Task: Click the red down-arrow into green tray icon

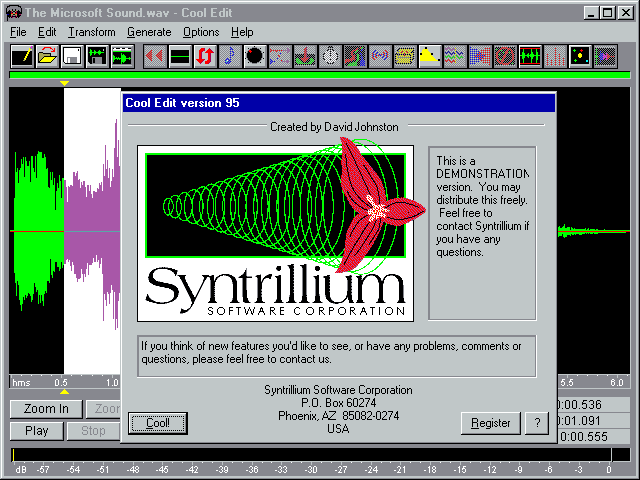Action: [x=305, y=56]
